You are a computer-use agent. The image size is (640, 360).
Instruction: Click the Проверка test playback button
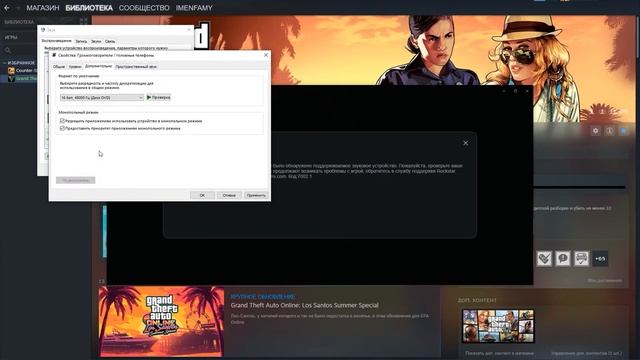point(158,98)
